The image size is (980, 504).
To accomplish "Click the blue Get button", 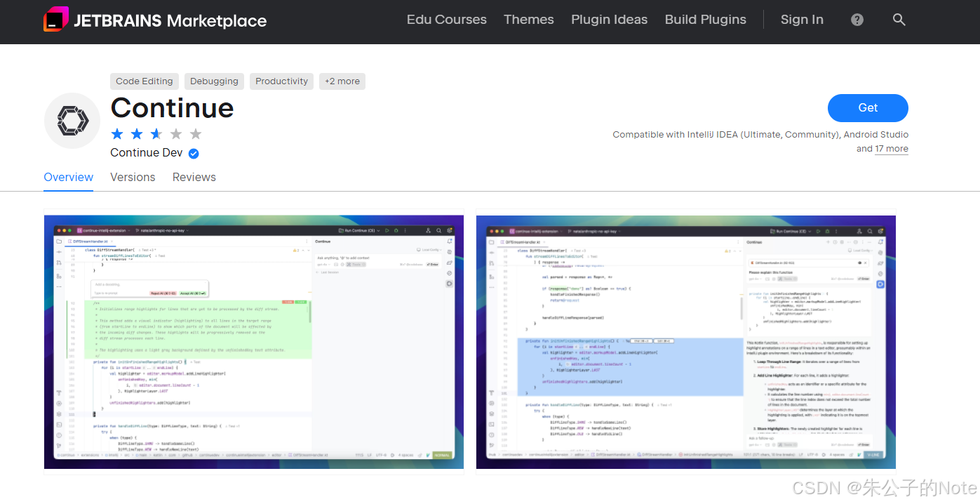I will (868, 108).
